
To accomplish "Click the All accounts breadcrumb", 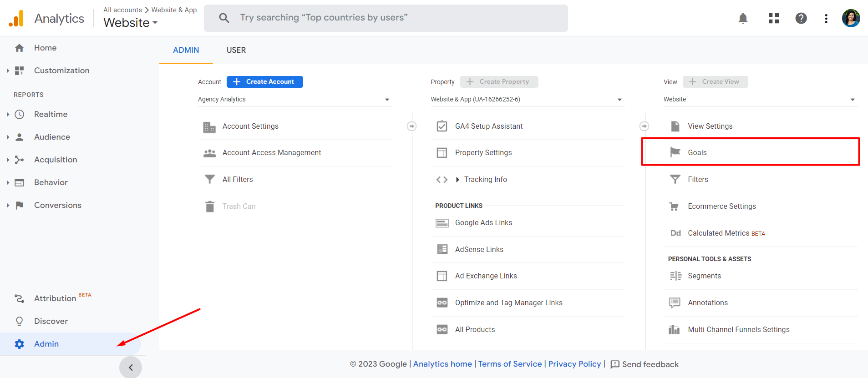I will coord(122,10).
